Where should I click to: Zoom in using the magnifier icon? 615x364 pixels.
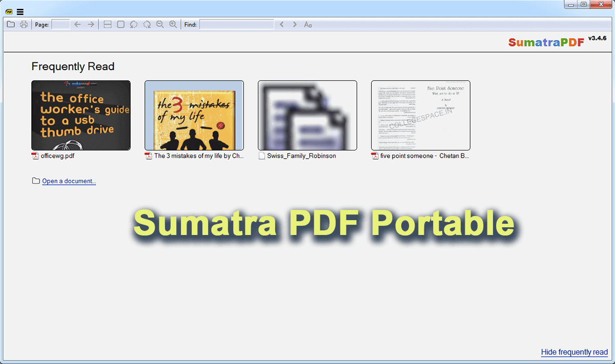pyautogui.click(x=173, y=24)
